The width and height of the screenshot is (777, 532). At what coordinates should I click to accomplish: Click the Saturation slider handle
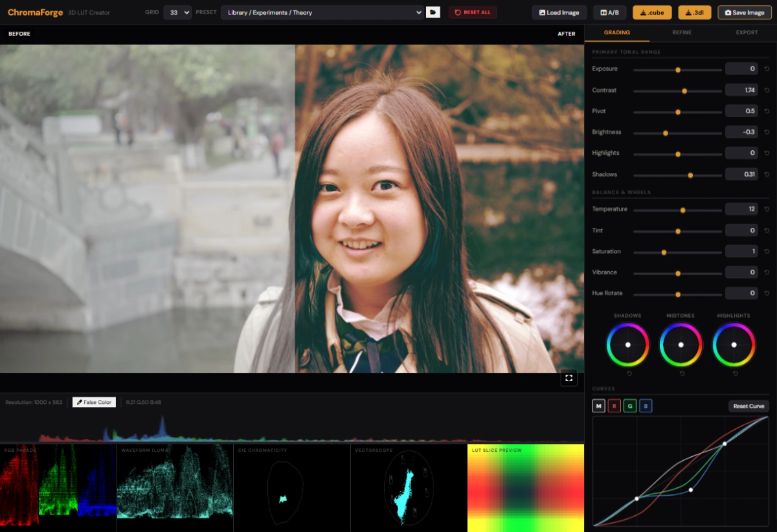(x=664, y=252)
